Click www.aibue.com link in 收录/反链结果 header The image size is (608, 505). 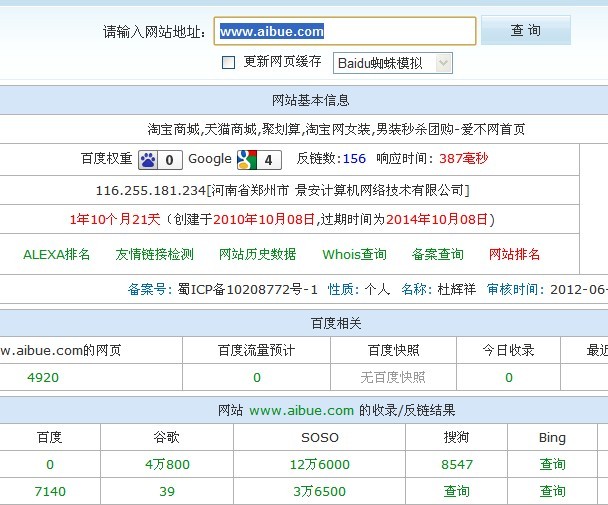[x=301, y=410]
